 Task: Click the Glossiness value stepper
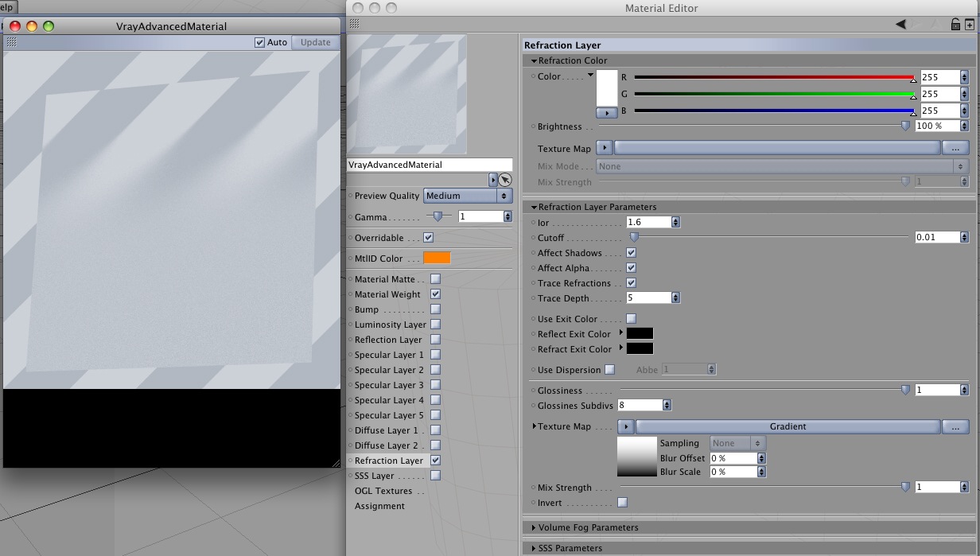coord(965,390)
